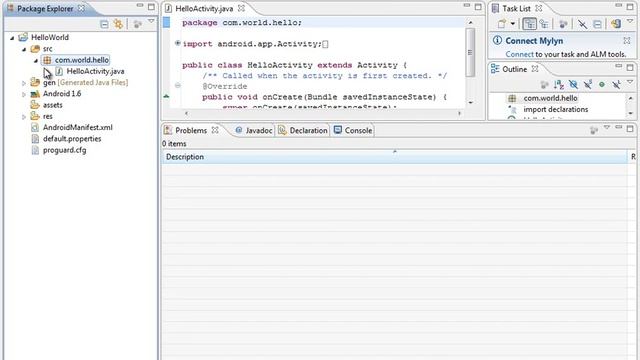The width and height of the screenshot is (640, 360).
Task: Open New Task dropdown arrow
Action: click(x=513, y=24)
